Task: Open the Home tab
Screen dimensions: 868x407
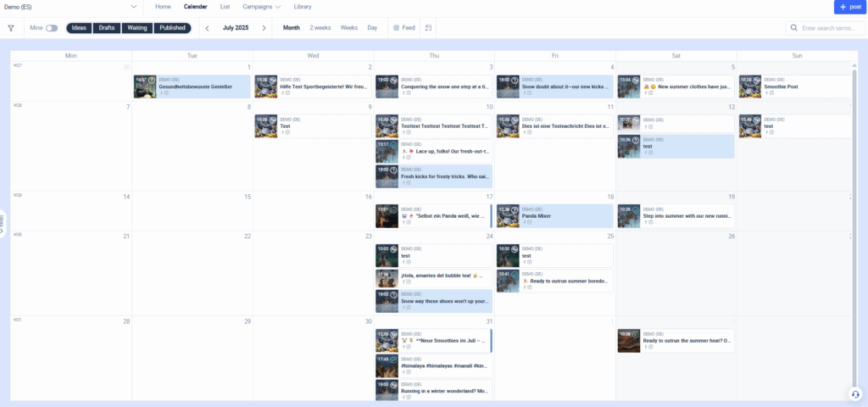Action: click(163, 7)
